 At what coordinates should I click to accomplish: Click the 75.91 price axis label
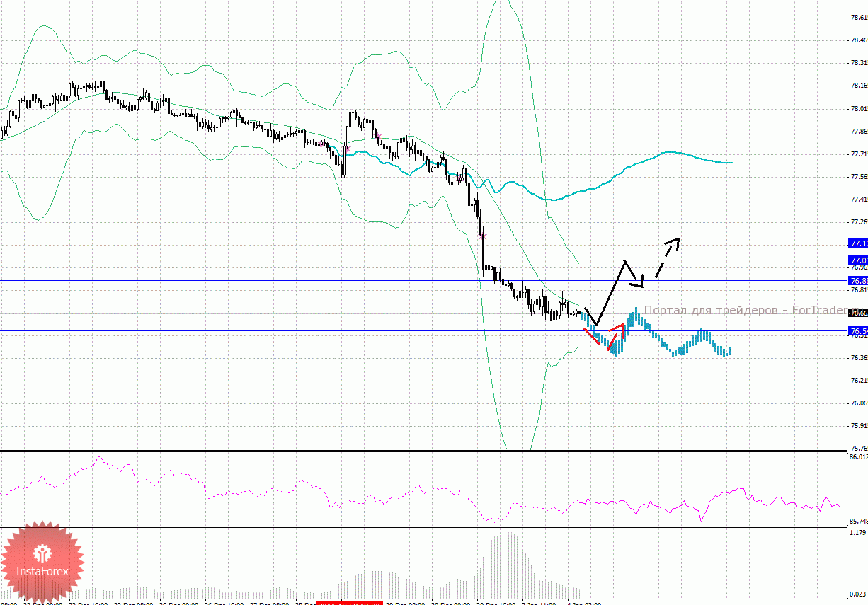click(x=858, y=426)
